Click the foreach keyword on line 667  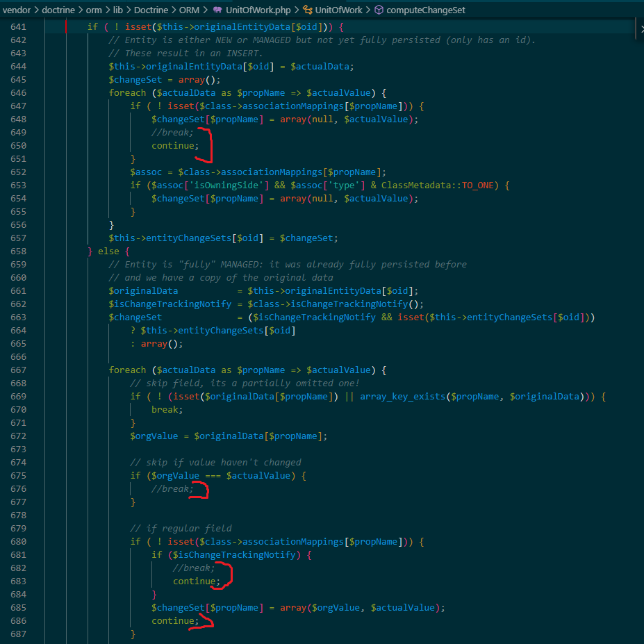[x=127, y=370]
